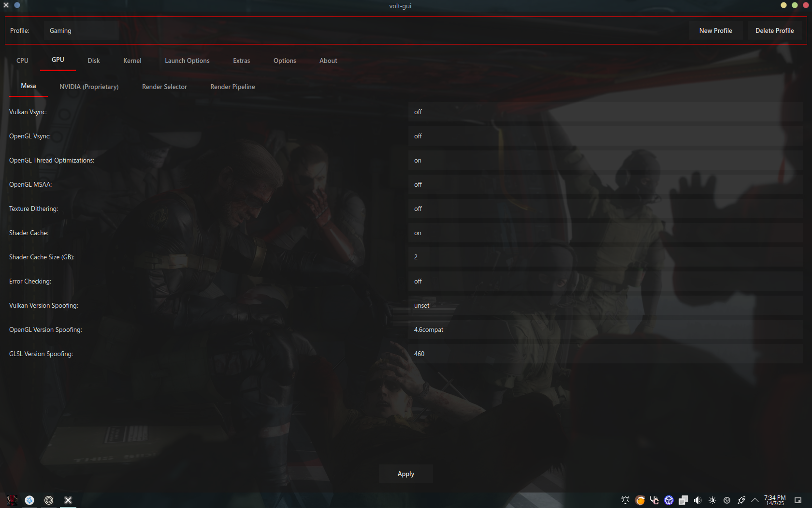Open the Render Selector sub-tab
The width and height of the screenshot is (812, 508).
(x=164, y=87)
